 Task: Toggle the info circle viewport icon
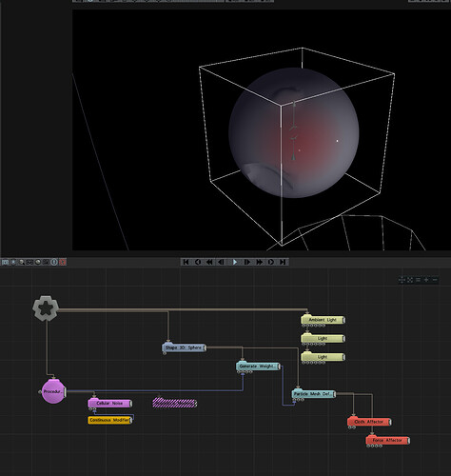coord(54,262)
